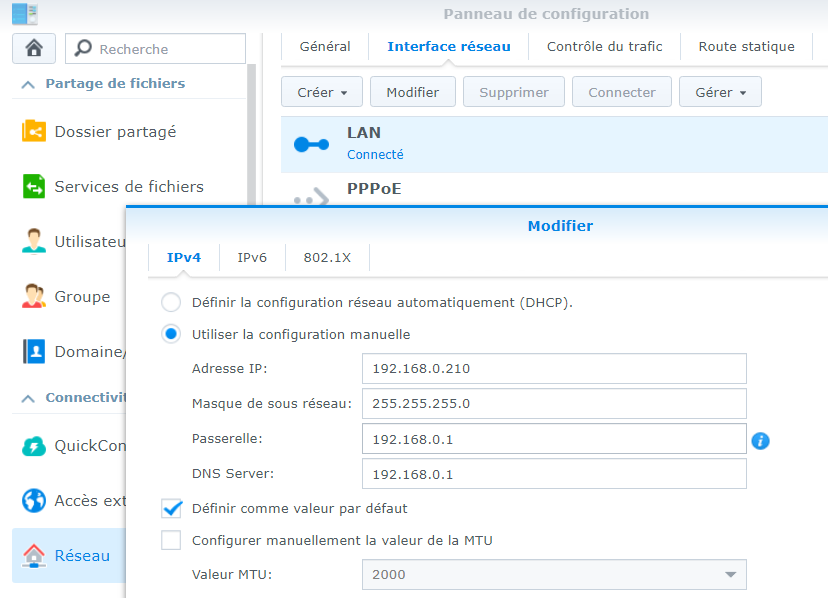This screenshot has height=598, width=828.
Task: Expand the Gérer dropdown menu
Action: [x=720, y=92]
